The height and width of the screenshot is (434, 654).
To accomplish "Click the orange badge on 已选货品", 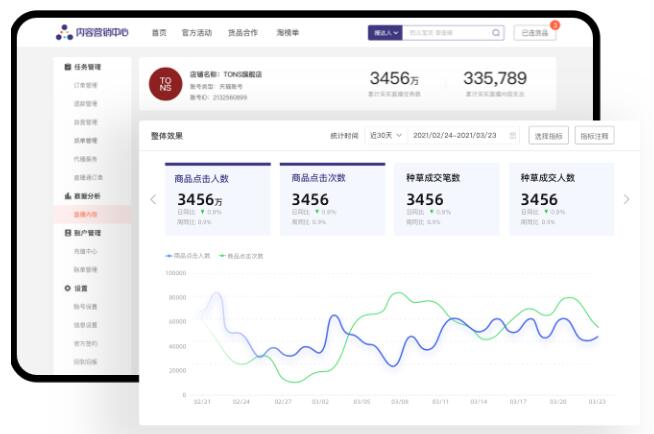I will (554, 25).
